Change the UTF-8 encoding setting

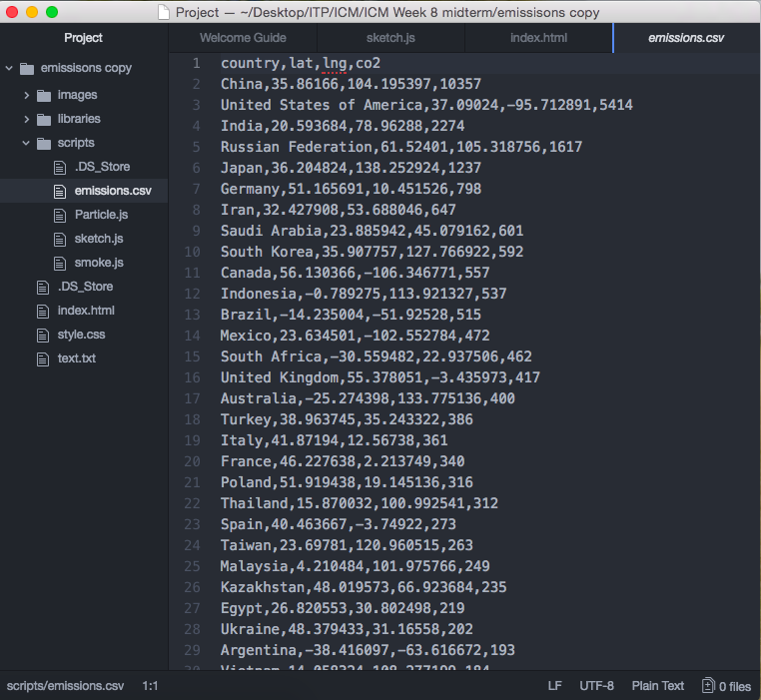tap(597, 686)
